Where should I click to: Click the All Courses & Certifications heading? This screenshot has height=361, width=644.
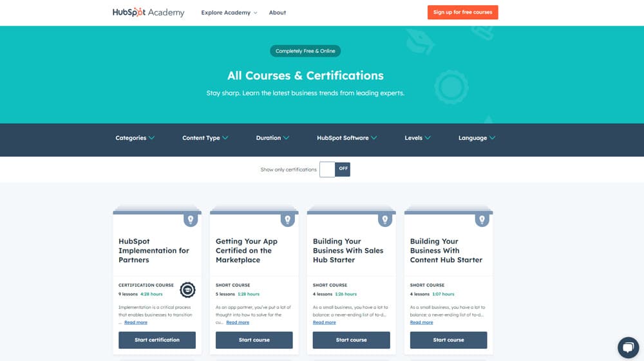click(x=305, y=75)
